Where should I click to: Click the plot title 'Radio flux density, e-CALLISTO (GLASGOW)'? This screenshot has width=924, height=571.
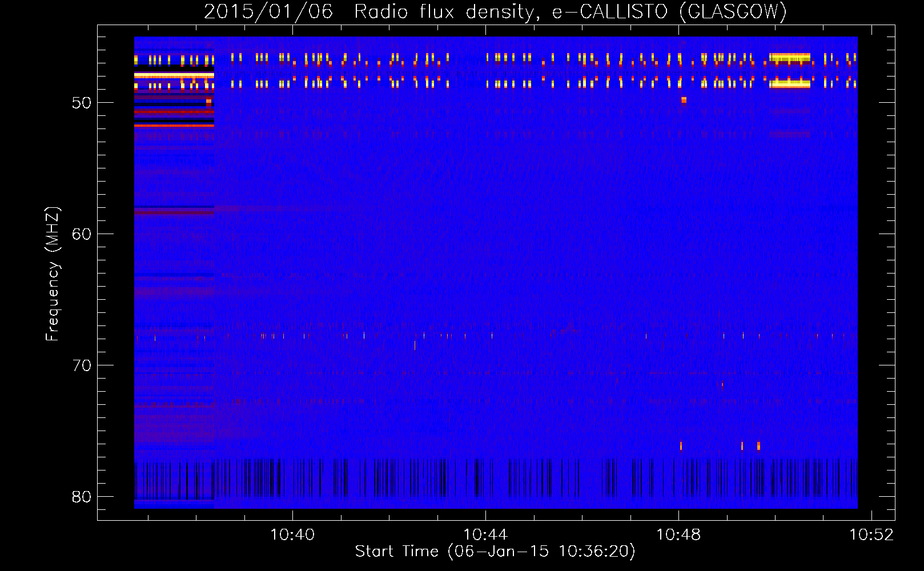571,11
